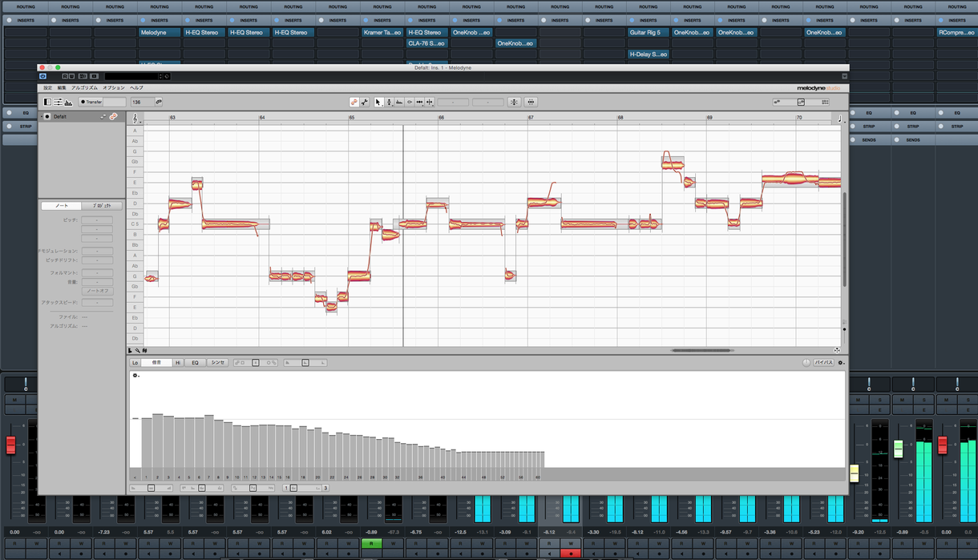This screenshot has height=560, width=978.
Task: Open the Guitar Rig 5 insert slot
Action: pyautogui.click(x=649, y=33)
